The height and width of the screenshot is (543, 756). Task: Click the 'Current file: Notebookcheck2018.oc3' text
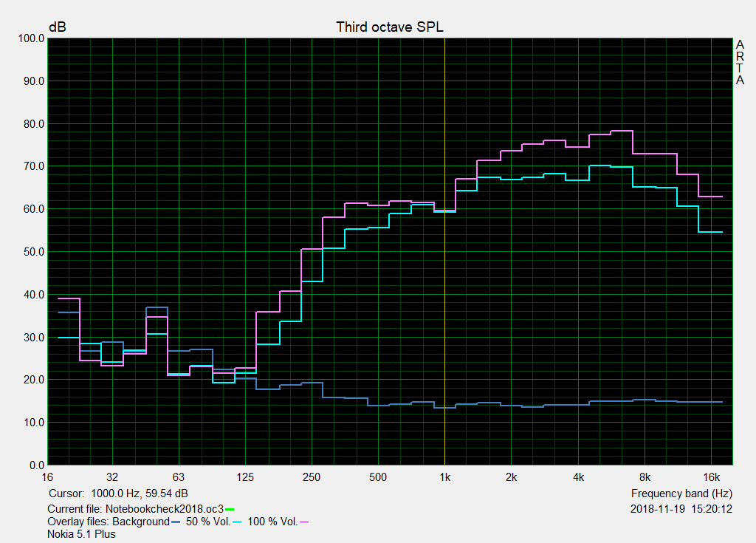coord(136,509)
